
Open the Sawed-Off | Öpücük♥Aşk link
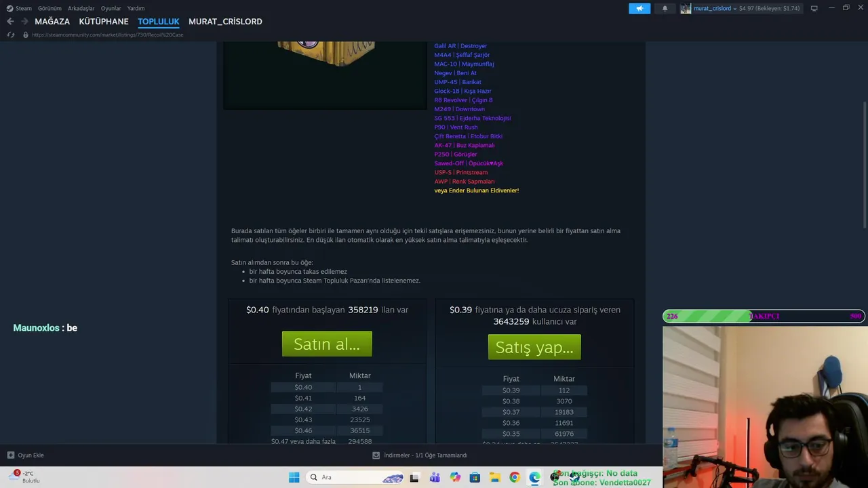pos(469,163)
